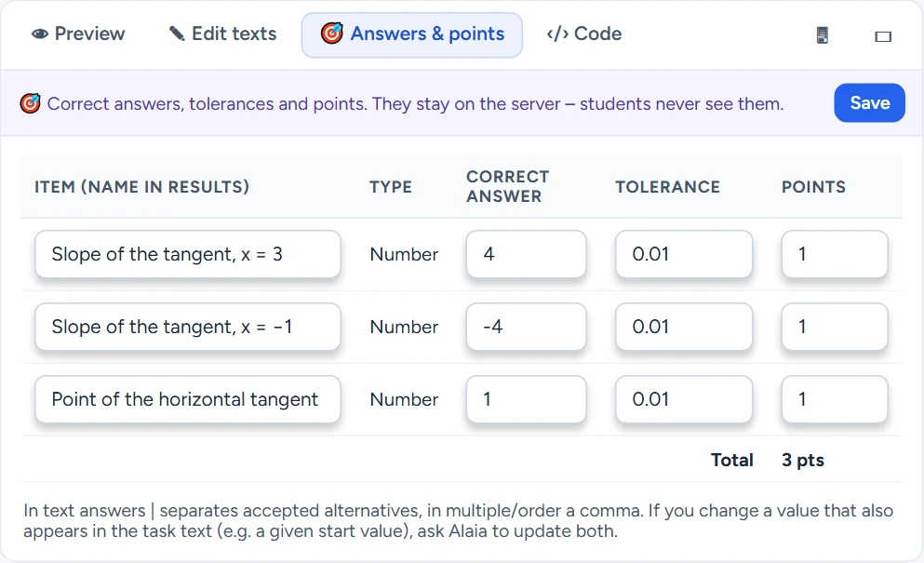Image resolution: width=924 pixels, height=563 pixels.
Task: Click the eye icon on the Preview tab
Action: coord(40,34)
